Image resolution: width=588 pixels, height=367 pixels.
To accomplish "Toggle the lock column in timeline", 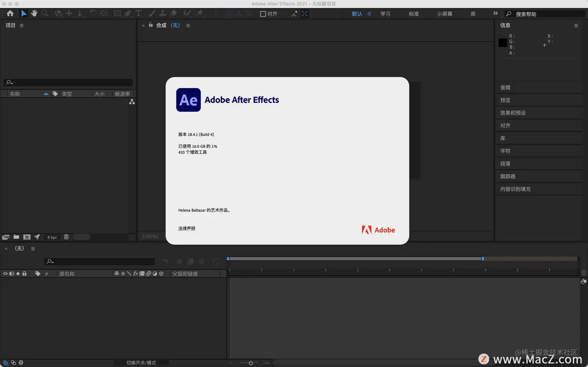I will tap(24, 274).
